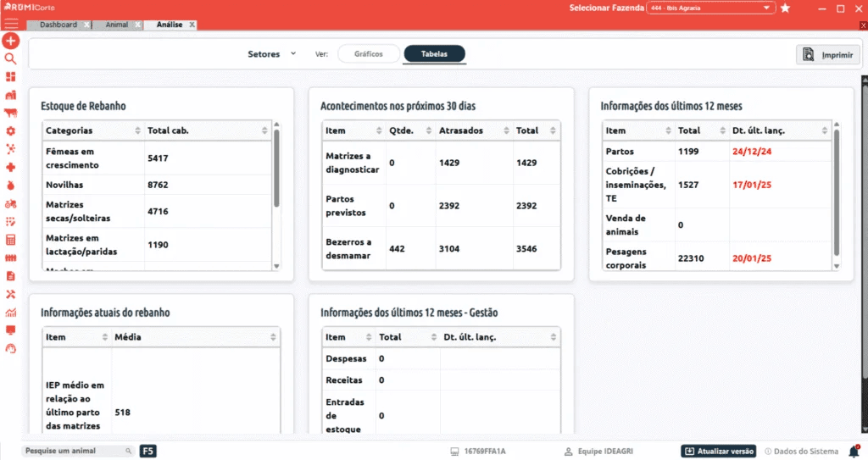Image resolution: width=868 pixels, height=460 pixels.
Task: Click the main page vertical scrollbar
Action: pyautogui.click(x=864, y=232)
